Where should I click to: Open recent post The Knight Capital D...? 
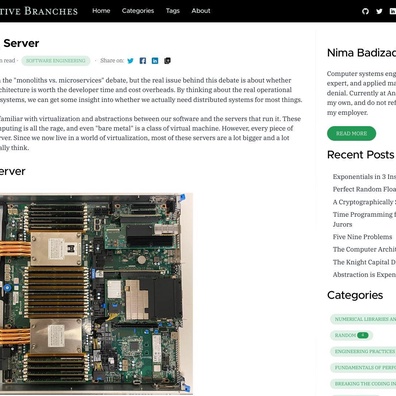(364, 262)
